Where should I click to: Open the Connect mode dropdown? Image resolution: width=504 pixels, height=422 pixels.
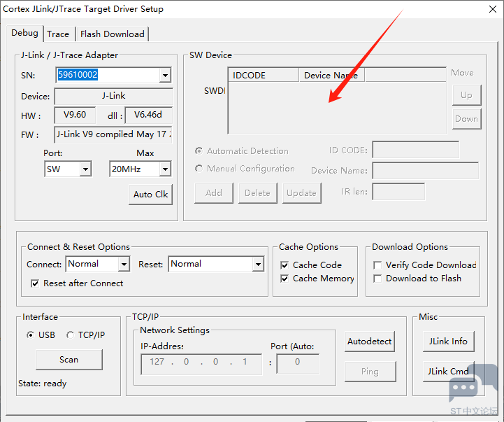click(x=124, y=265)
